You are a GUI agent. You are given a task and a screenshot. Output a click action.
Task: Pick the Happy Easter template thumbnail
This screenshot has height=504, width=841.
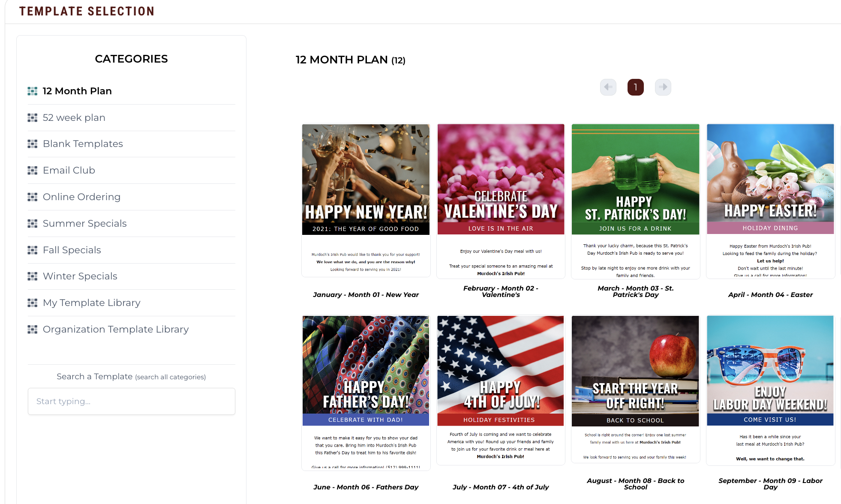[770, 201]
